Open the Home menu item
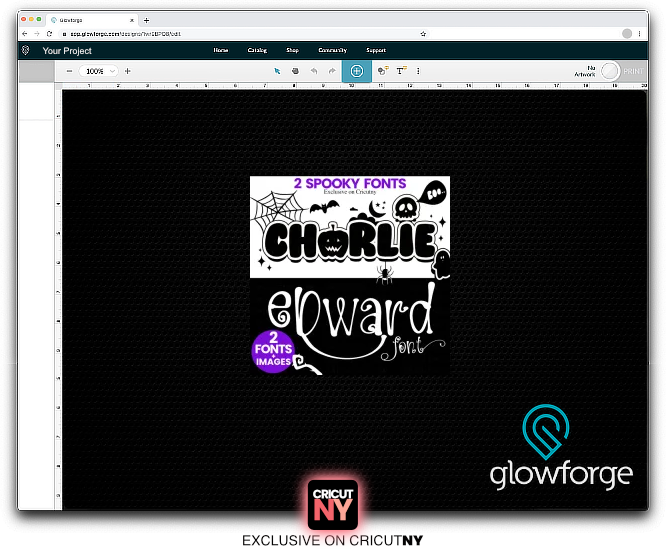Image resolution: width=666 pixels, height=552 pixels. (x=220, y=50)
